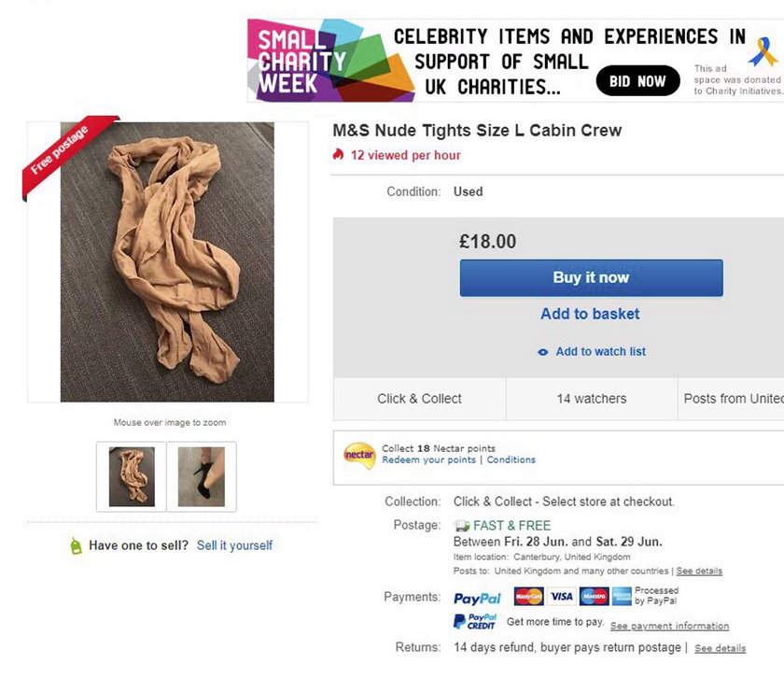Click the PayPal Credit logo
Image resolution: width=784 pixels, height=678 pixels.
click(475, 621)
